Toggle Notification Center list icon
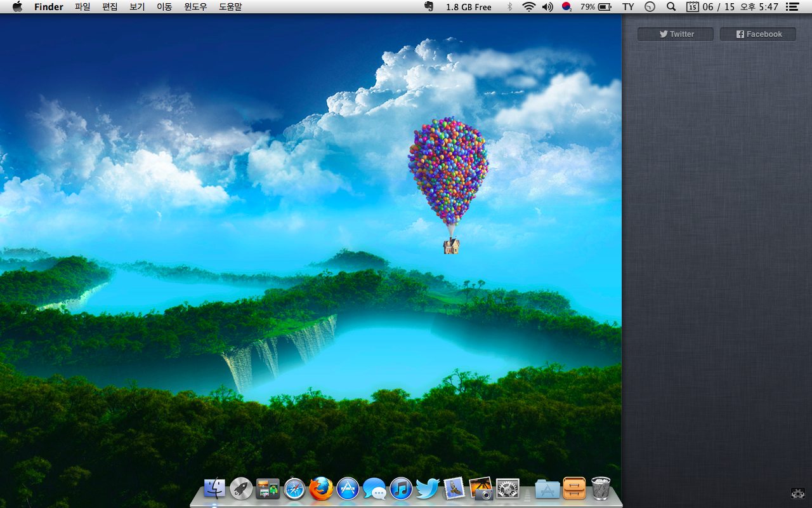 [792, 7]
